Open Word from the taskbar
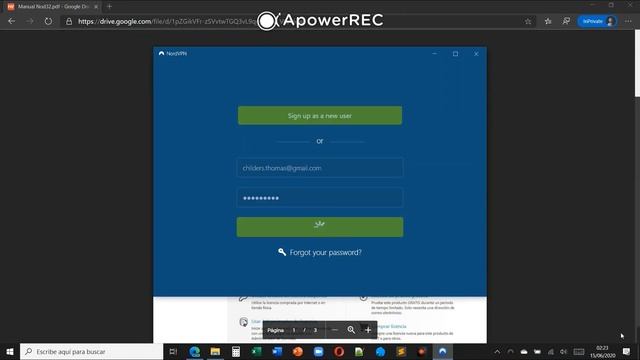The height and width of the screenshot is (360, 640). point(277,351)
